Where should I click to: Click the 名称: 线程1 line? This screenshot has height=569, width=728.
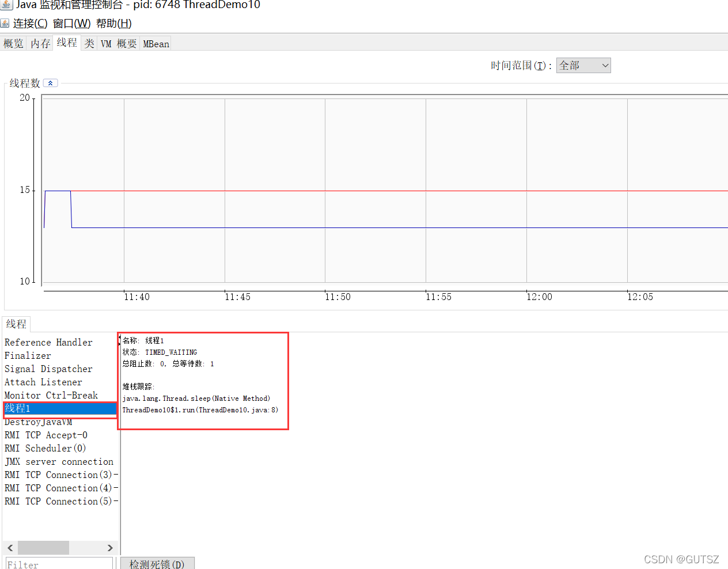(143, 341)
